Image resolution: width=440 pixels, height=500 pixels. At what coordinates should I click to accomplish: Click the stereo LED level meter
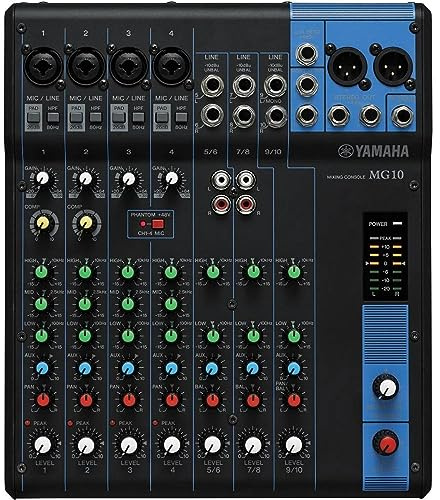pos(385,267)
